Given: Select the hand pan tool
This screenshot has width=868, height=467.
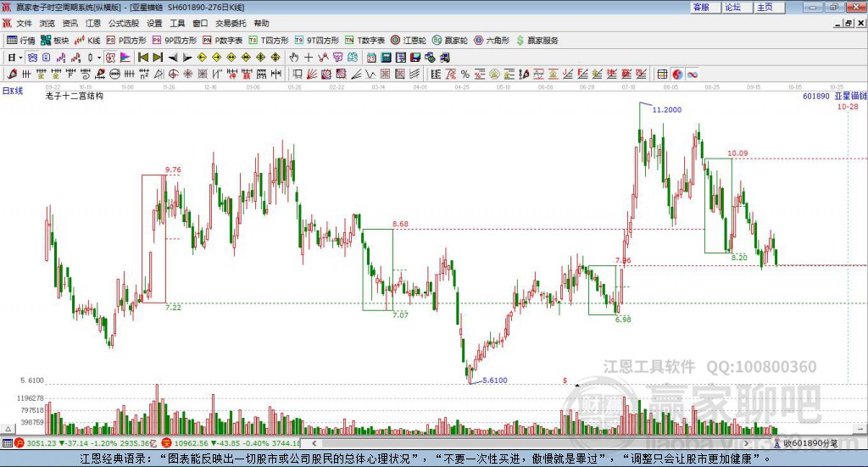Looking at the screenshot, I should point(294,58).
